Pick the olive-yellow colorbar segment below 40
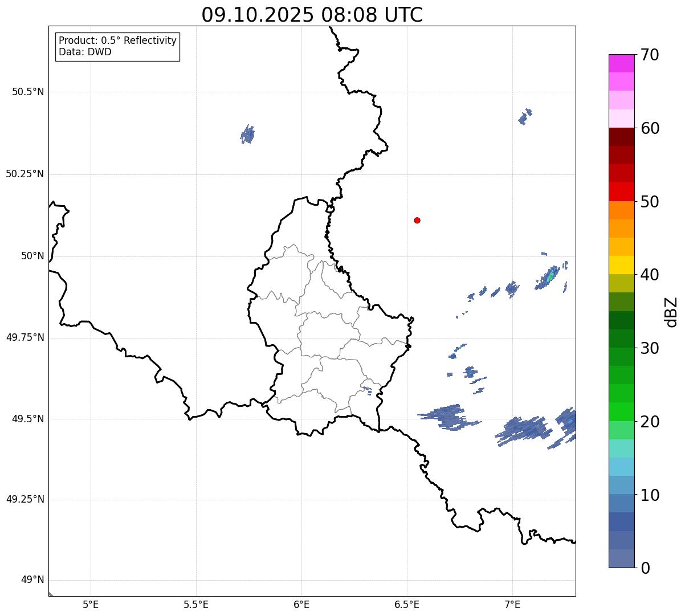The image size is (685, 616). pos(621,283)
